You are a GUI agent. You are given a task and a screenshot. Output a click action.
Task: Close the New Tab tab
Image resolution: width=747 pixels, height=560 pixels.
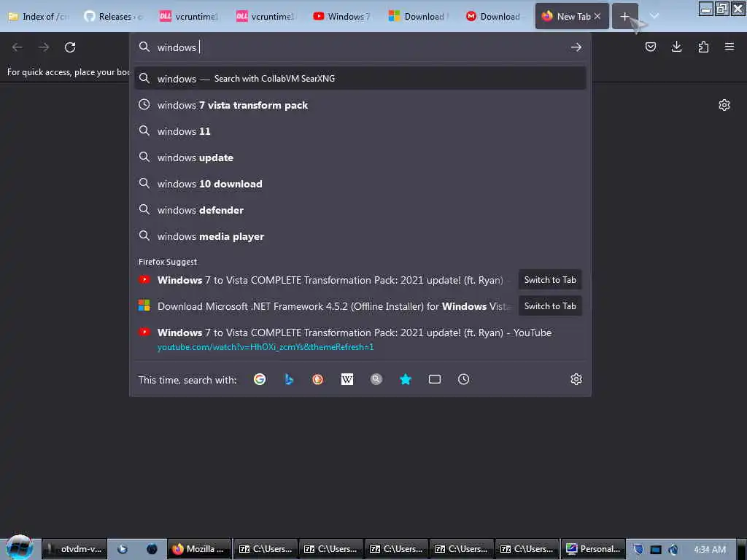click(597, 16)
